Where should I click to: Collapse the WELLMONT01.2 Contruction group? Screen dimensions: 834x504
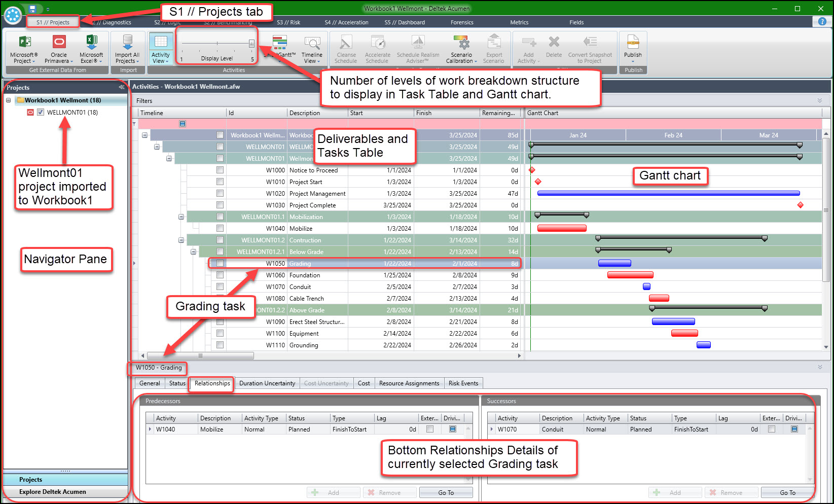pos(181,240)
